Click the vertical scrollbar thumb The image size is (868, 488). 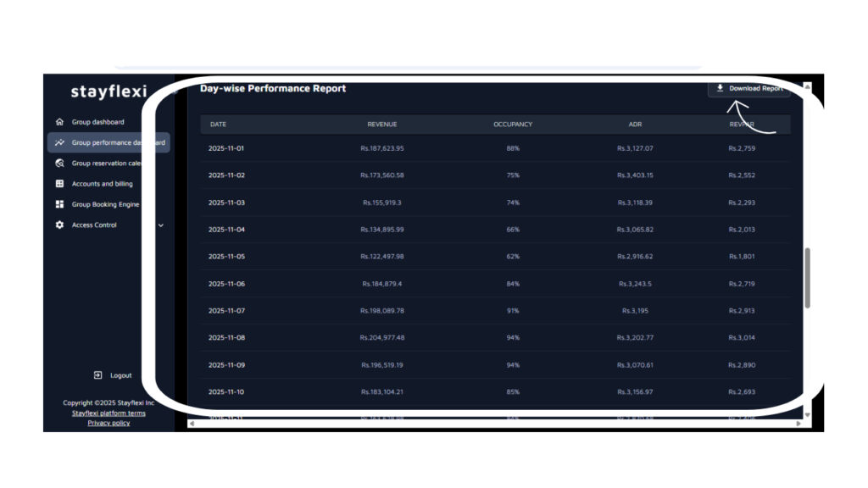coord(807,278)
